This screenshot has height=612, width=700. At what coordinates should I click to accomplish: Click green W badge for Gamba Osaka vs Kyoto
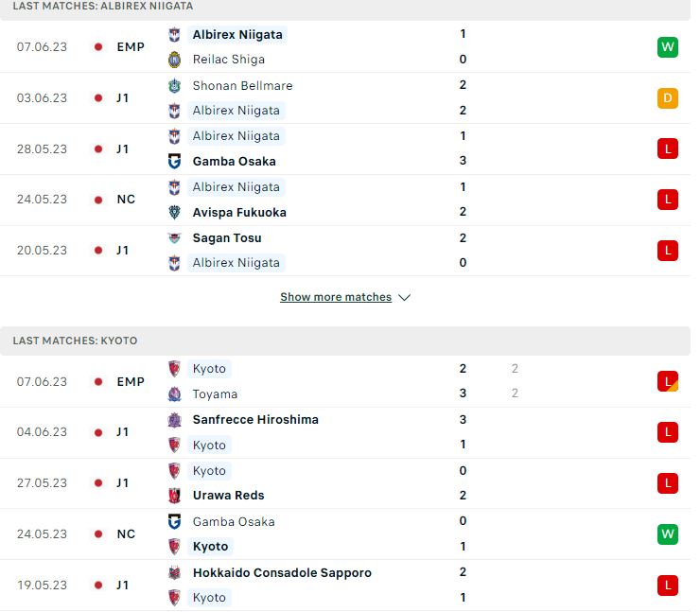coord(668,533)
